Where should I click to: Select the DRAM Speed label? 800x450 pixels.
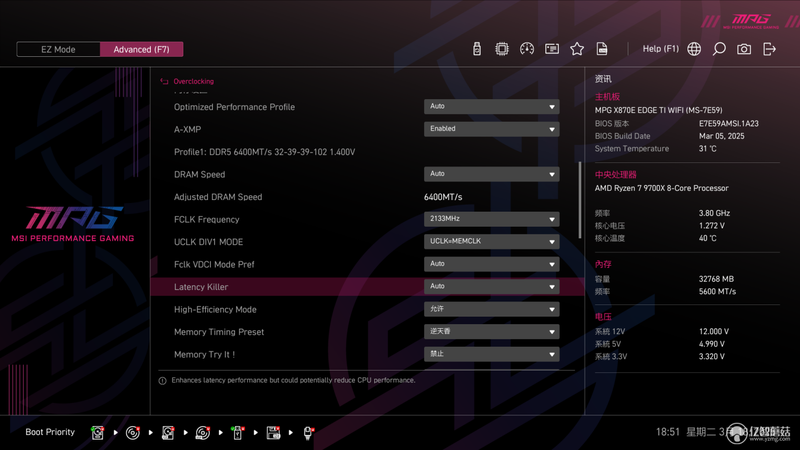(x=199, y=174)
